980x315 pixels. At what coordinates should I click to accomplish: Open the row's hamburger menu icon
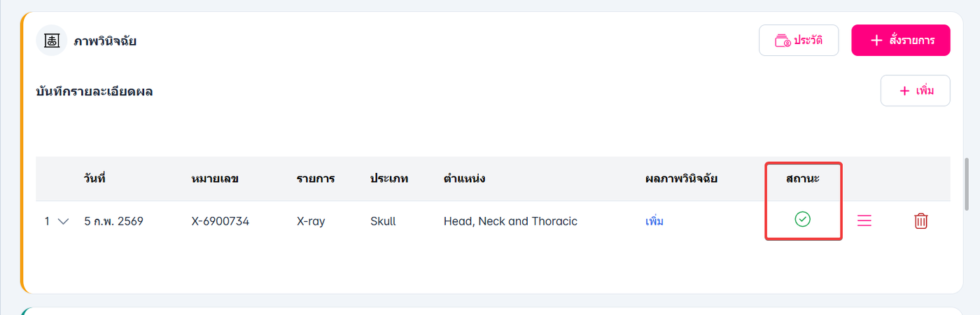(864, 221)
